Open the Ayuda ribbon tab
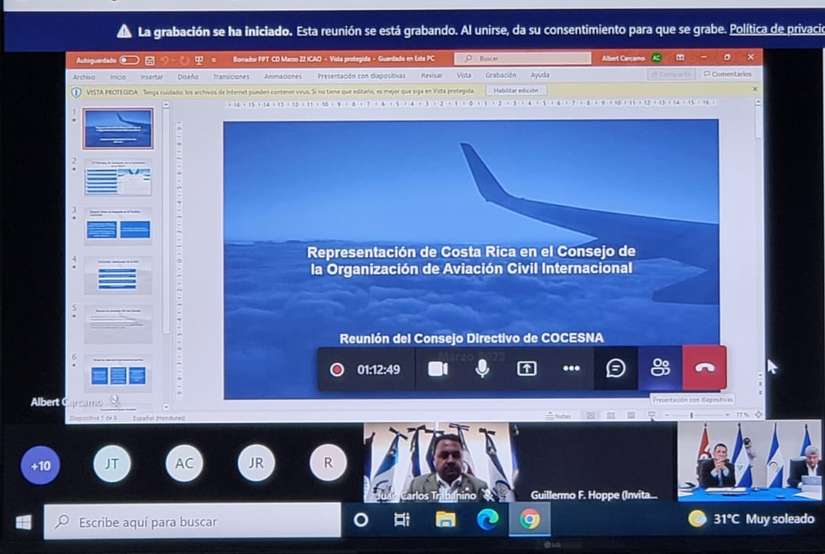 (540, 75)
